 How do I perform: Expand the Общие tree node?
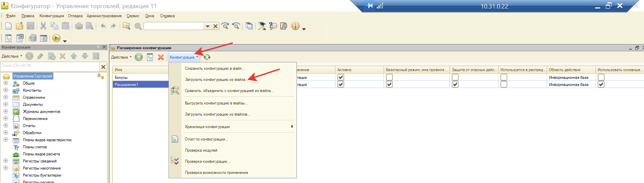6,83
